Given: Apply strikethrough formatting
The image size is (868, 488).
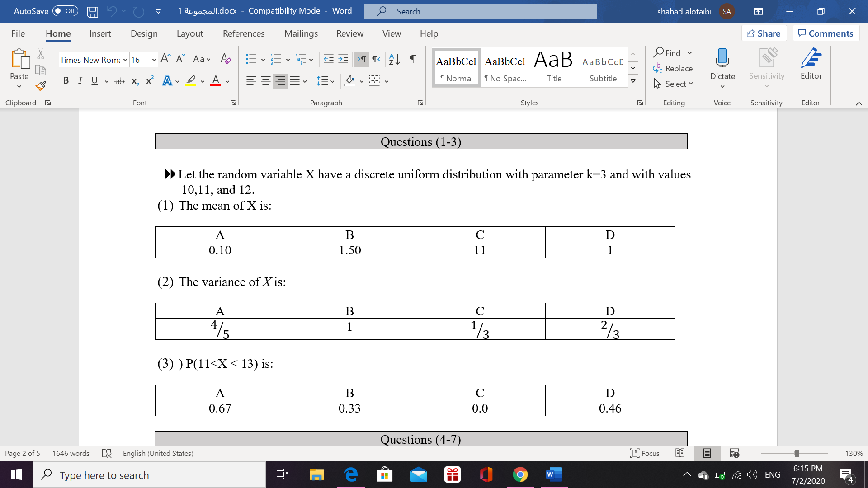Looking at the screenshot, I should (119, 80).
